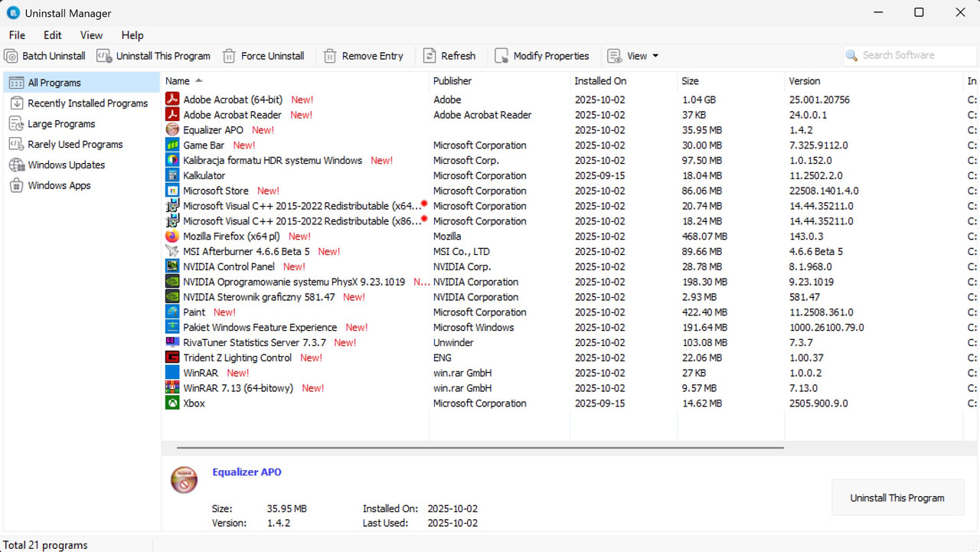The image size is (980, 552).
Task: Click the Equalizer APO title in details pane
Action: coord(247,472)
